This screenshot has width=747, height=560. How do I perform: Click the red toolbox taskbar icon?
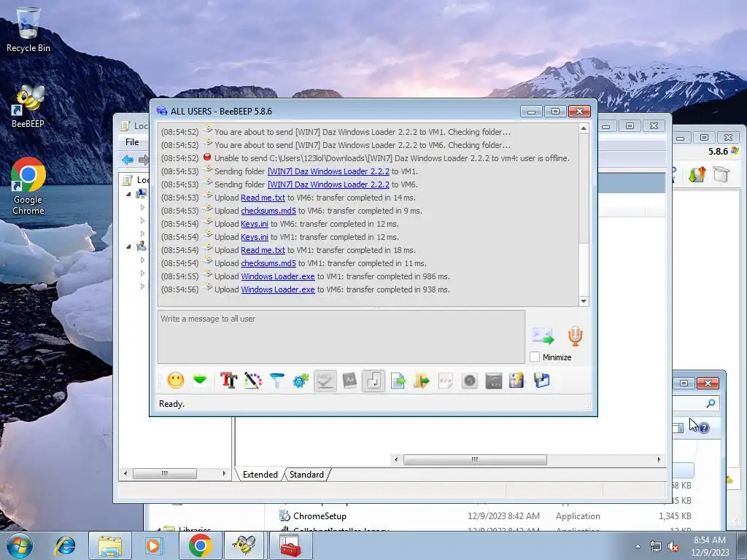(290, 545)
